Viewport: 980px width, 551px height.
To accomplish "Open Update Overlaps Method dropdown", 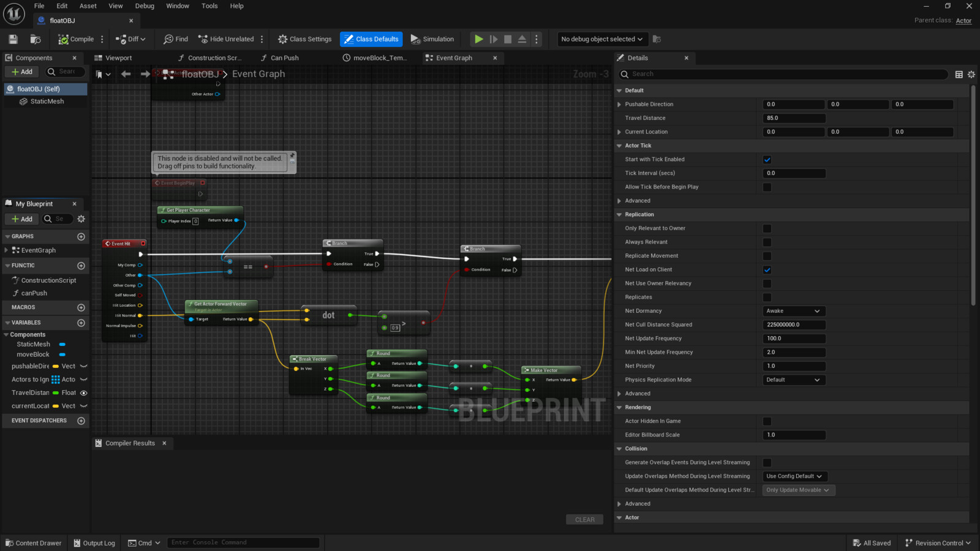I will 795,476.
